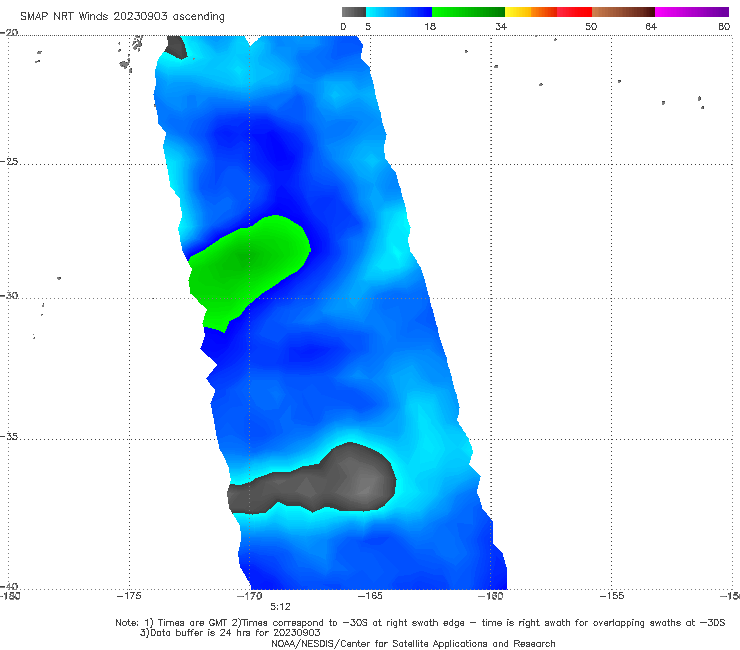Select the red segment of the color bar
740x650 pixels.
574,12
